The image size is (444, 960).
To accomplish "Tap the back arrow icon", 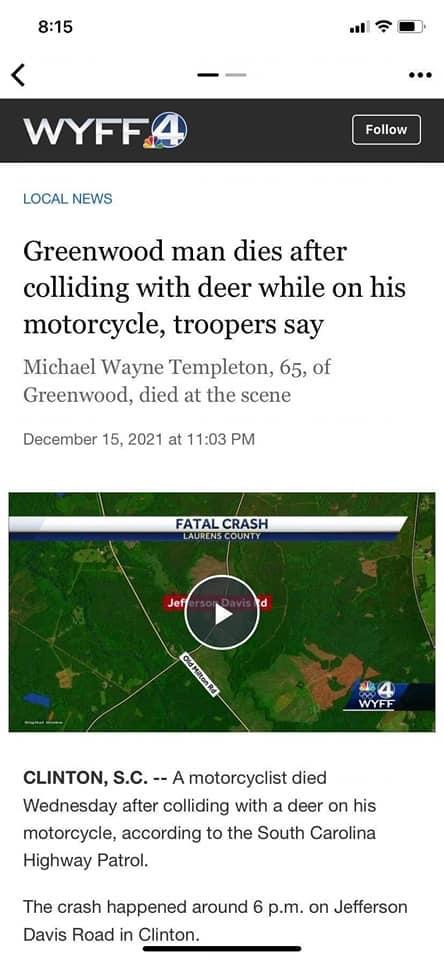I will click(18, 75).
